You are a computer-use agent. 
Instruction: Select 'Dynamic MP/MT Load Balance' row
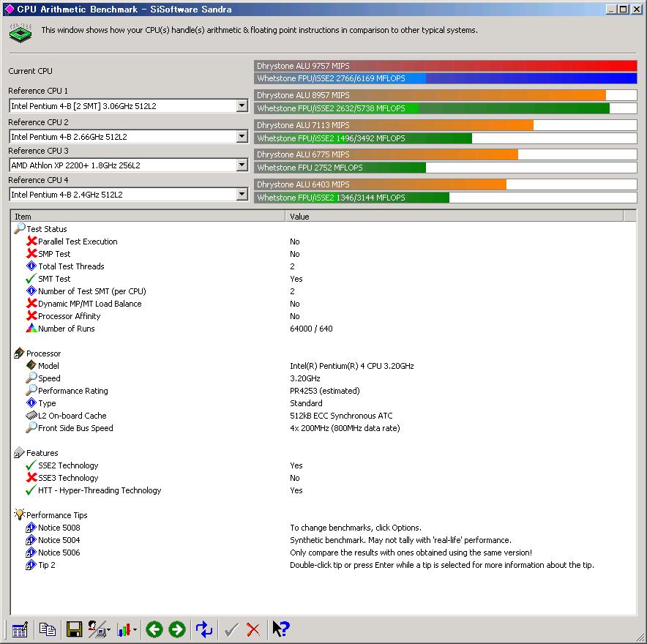(x=83, y=304)
